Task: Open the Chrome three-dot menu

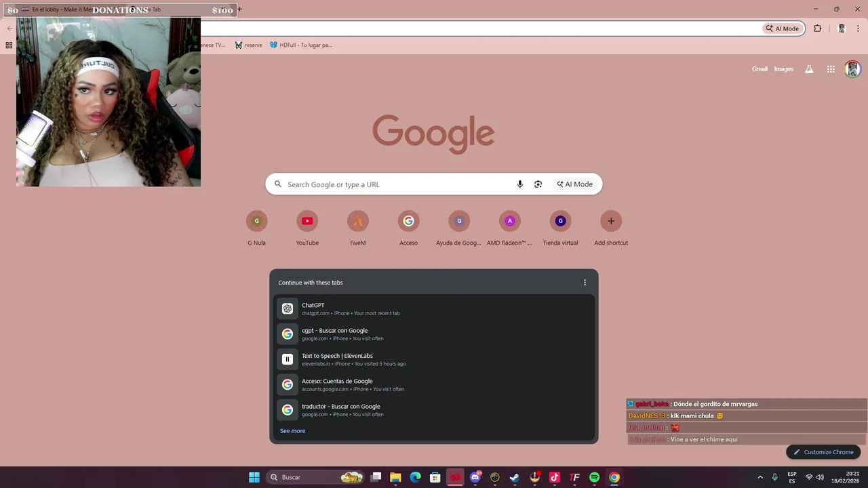Action: 858,28
